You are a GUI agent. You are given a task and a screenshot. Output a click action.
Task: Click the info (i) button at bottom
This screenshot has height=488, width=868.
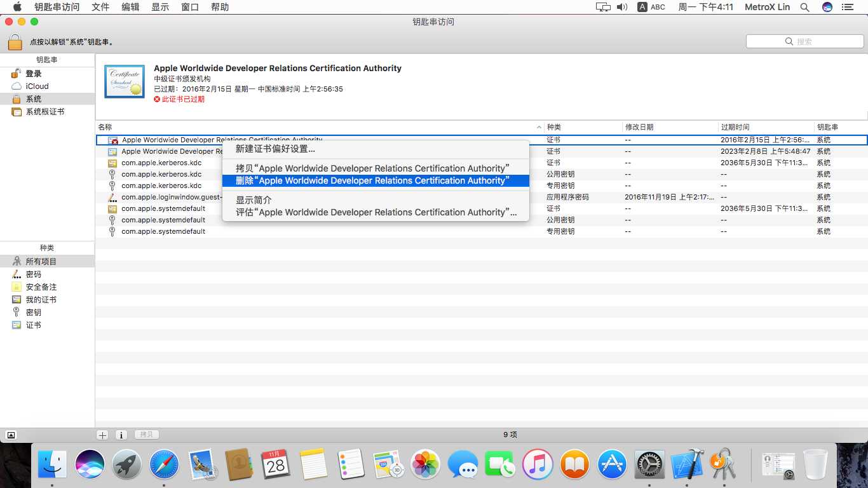coord(121,435)
